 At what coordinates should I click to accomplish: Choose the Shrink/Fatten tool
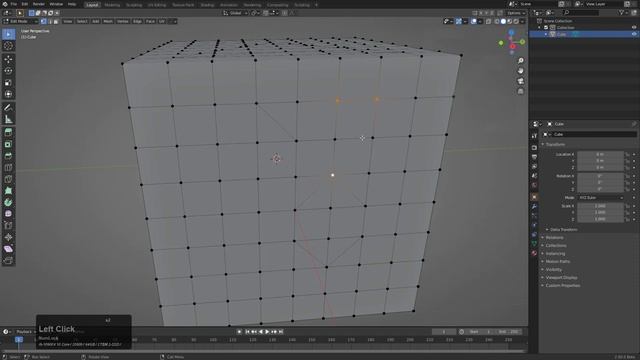click(x=8, y=237)
